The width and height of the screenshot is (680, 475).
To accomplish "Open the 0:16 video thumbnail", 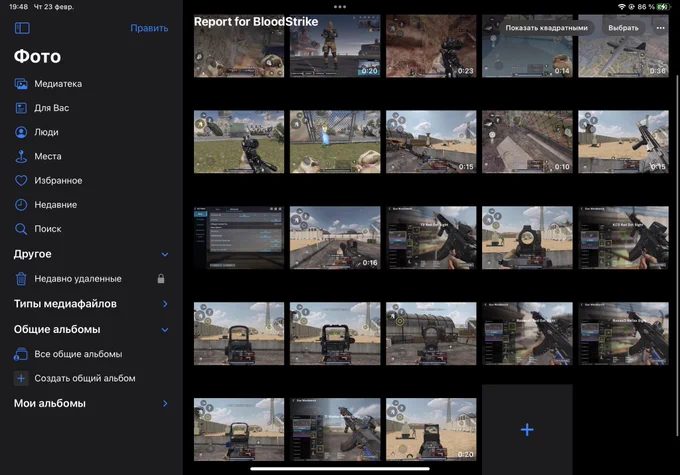I will (x=335, y=238).
